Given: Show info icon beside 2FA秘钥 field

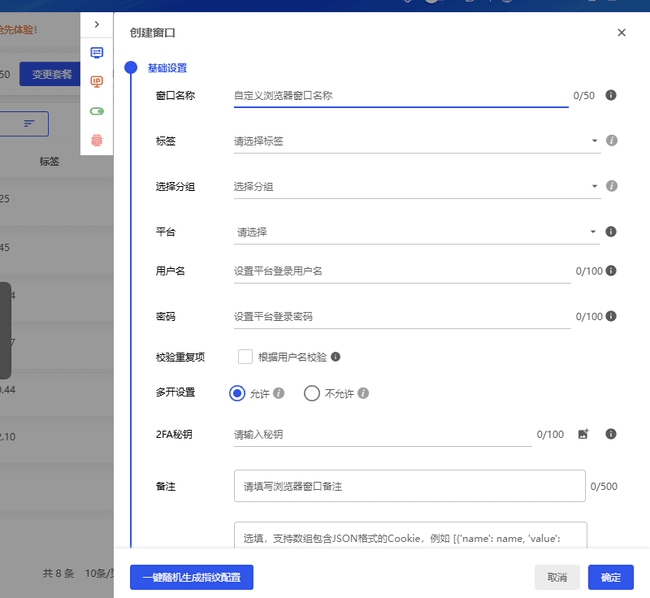Looking at the screenshot, I should pos(611,434).
